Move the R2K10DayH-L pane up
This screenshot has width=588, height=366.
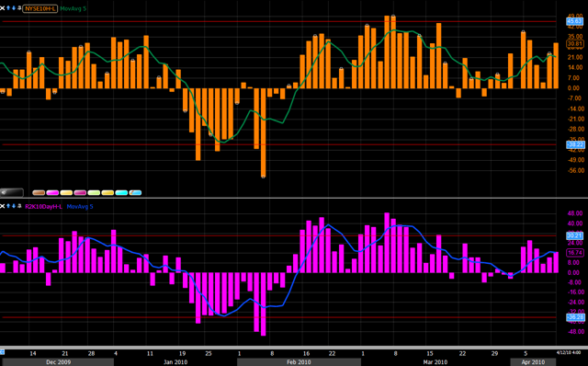pos(8,206)
